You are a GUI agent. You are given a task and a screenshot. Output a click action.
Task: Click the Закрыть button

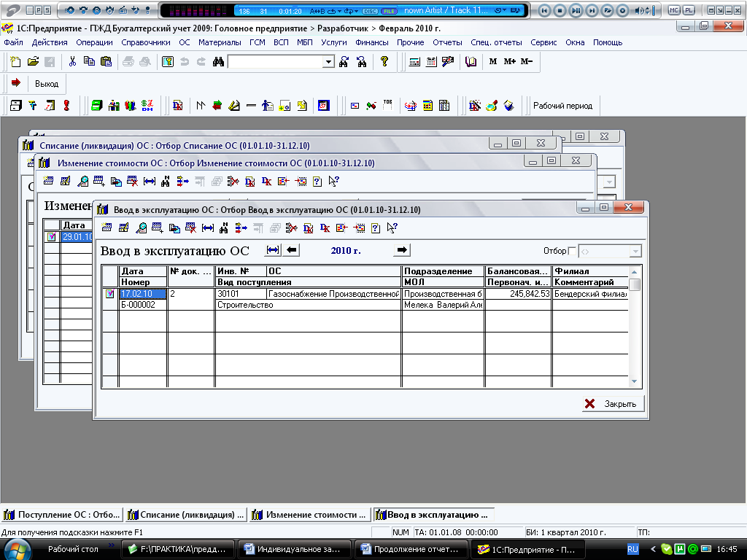point(613,404)
